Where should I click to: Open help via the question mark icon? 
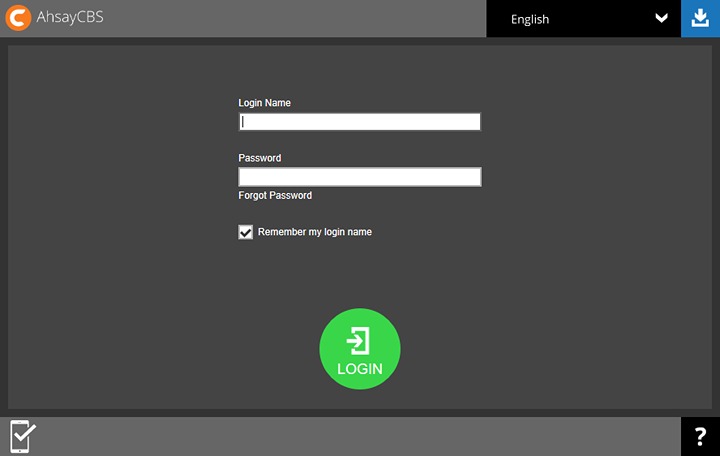point(700,437)
